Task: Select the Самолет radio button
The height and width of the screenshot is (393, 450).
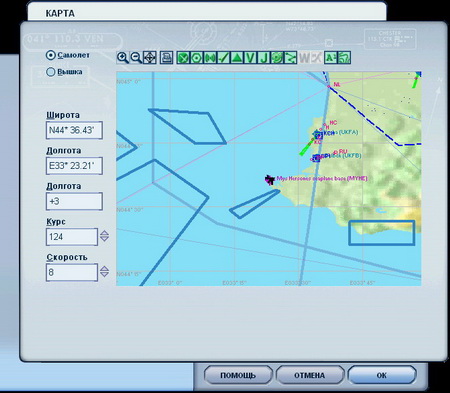Action: coord(50,55)
